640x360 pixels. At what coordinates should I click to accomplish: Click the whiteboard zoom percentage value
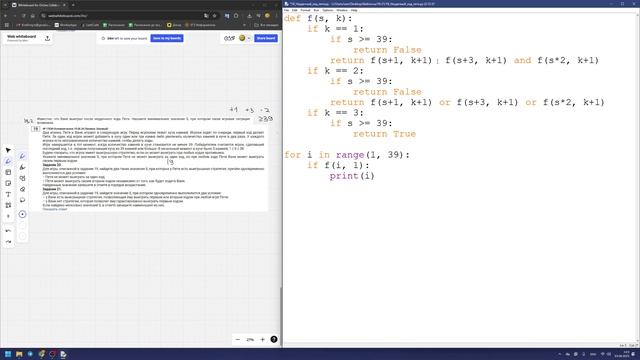click(x=250, y=340)
